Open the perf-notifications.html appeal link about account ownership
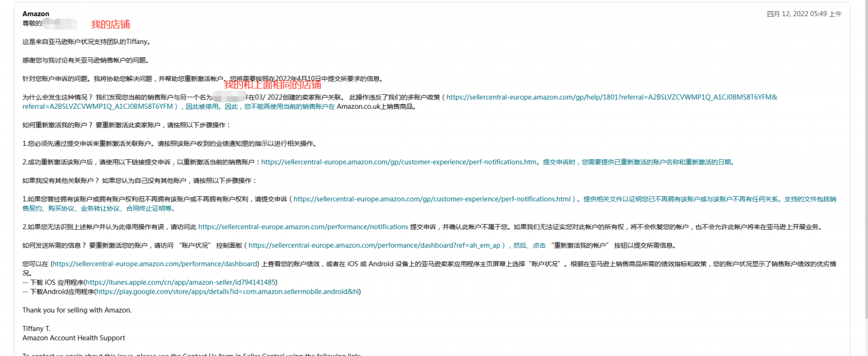The height and width of the screenshot is (356, 868). tap(433, 199)
